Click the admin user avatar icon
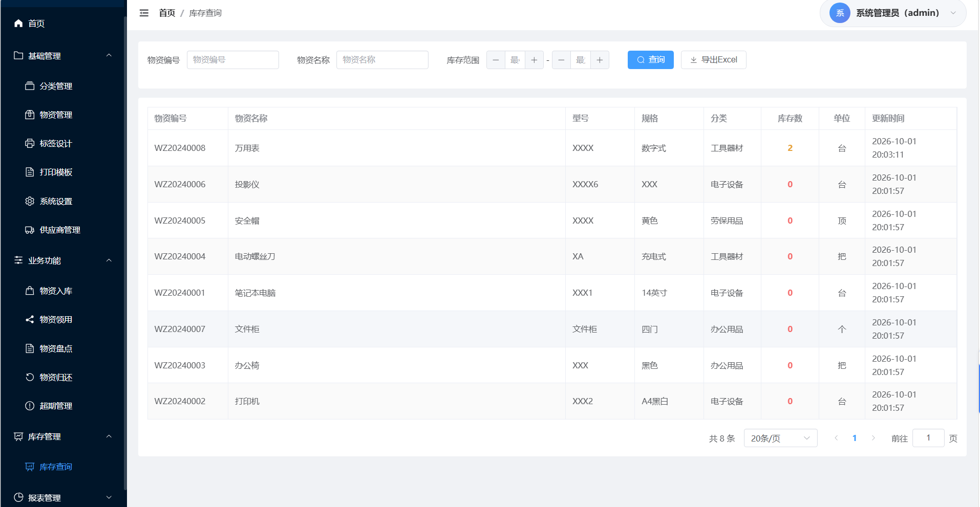This screenshot has height=507, width=980. [840, 13]
